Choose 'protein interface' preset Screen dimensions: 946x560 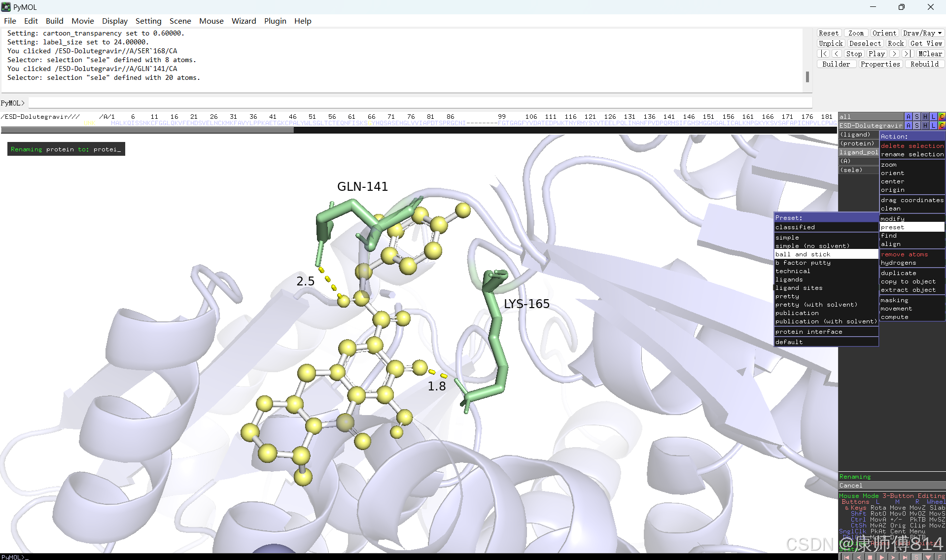tap(826, 332)
